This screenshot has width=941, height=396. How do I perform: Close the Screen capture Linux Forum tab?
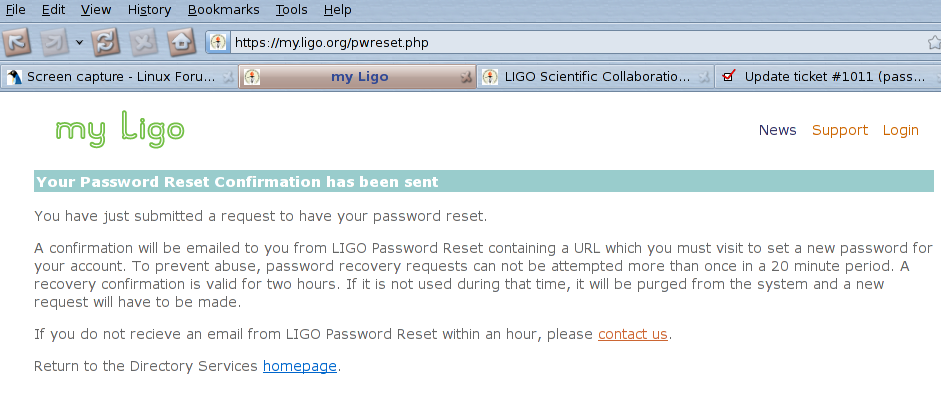[x=228, y=77]
